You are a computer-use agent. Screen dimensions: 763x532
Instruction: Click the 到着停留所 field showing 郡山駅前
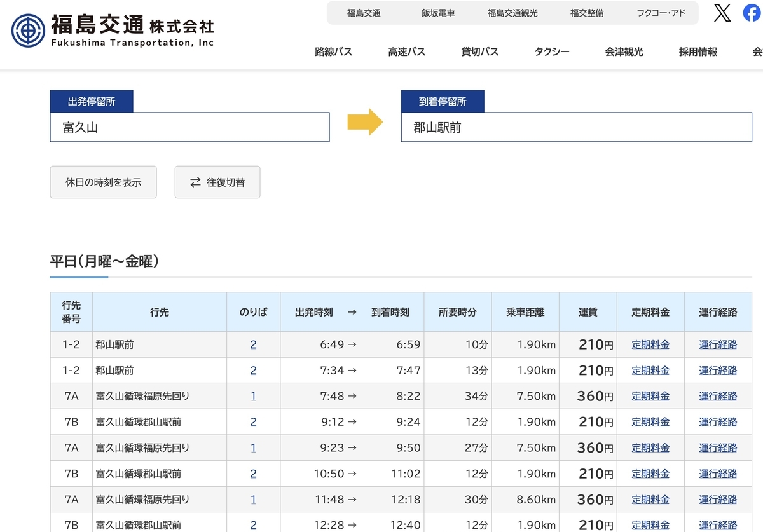[577, 127]
